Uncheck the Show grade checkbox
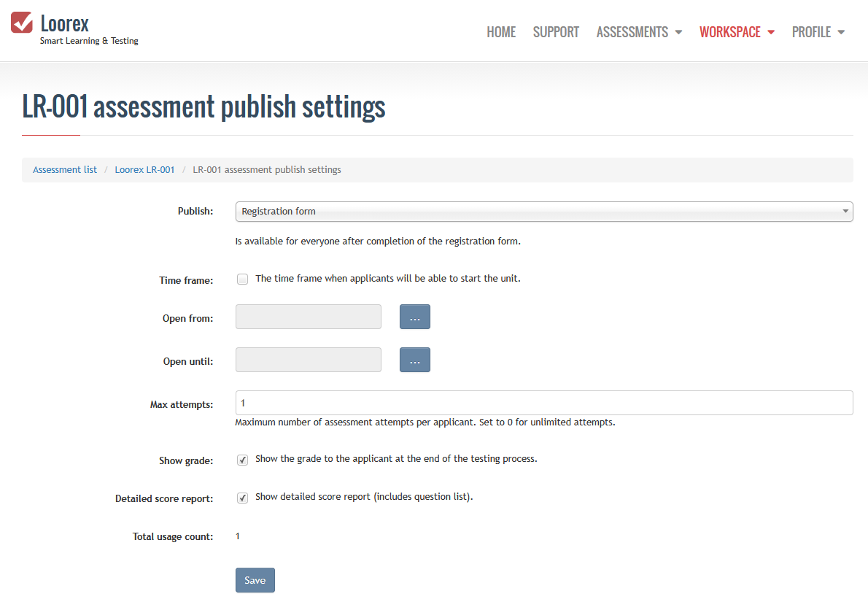The image size is (868, 602). (x=242, y=460)
